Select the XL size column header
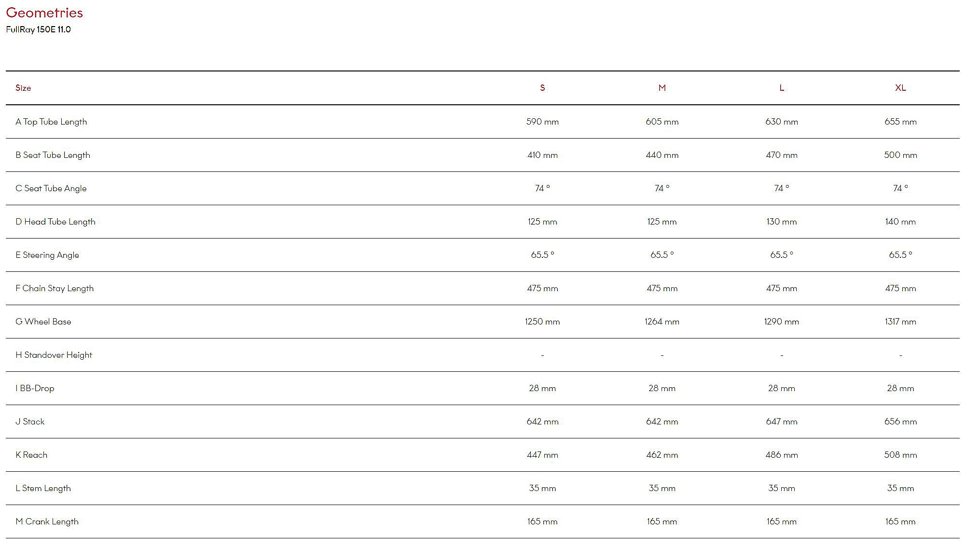980x549 pixels. tap(900, 88)
